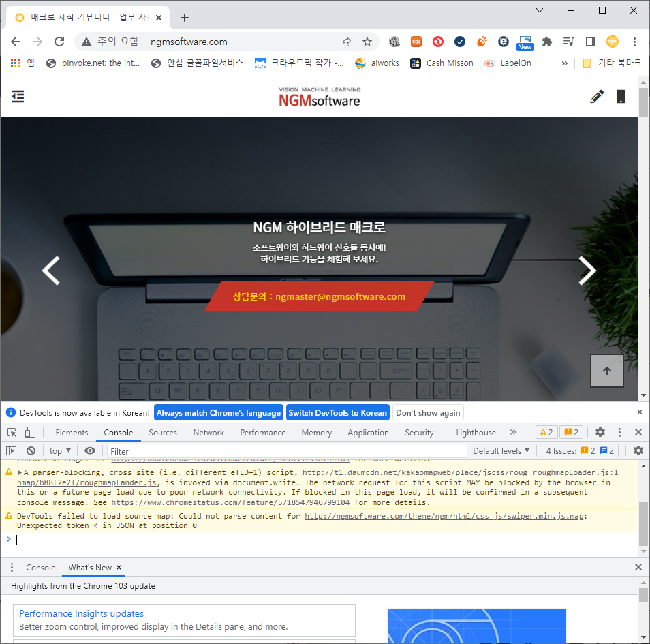Switch to the Performance tab

point(263,433)
